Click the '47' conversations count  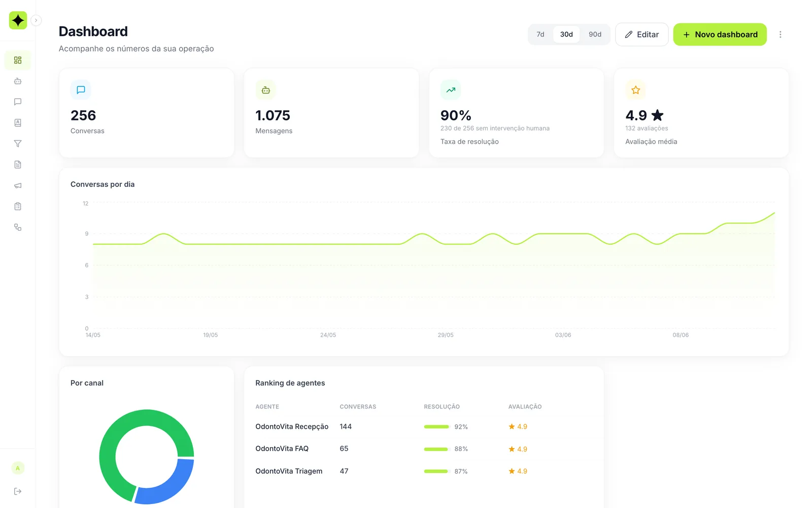pyautogui.click(x=344, y=471)
